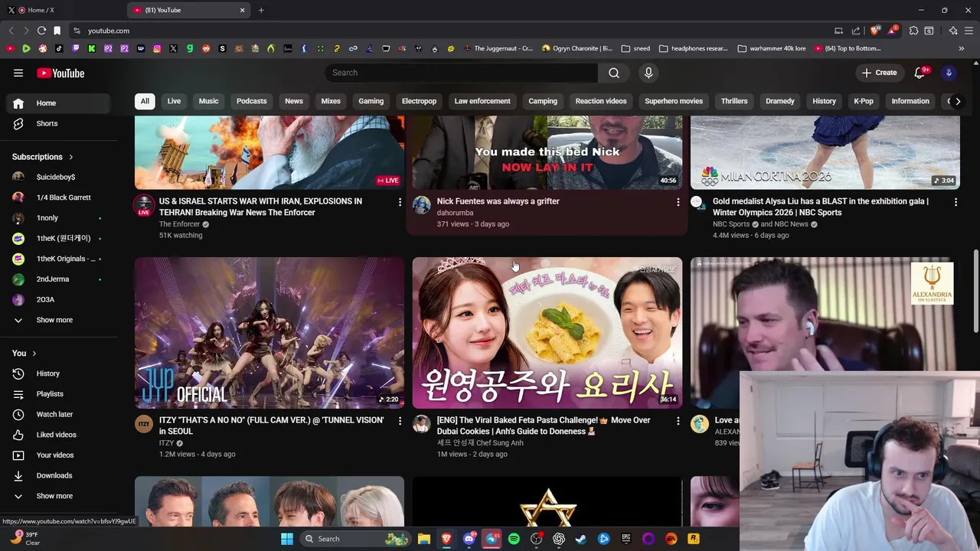Viewport: 980px width, 551px height.
Task: Click the Reddit bookmark icon
Action: tap(206, 48)
